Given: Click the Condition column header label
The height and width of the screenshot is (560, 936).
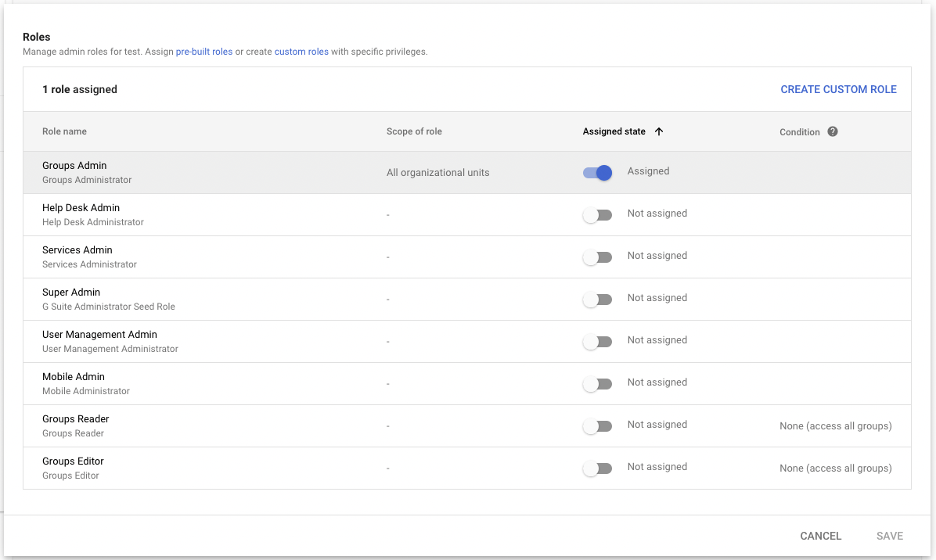Looking at the screenshot, I should pos(800,132).
